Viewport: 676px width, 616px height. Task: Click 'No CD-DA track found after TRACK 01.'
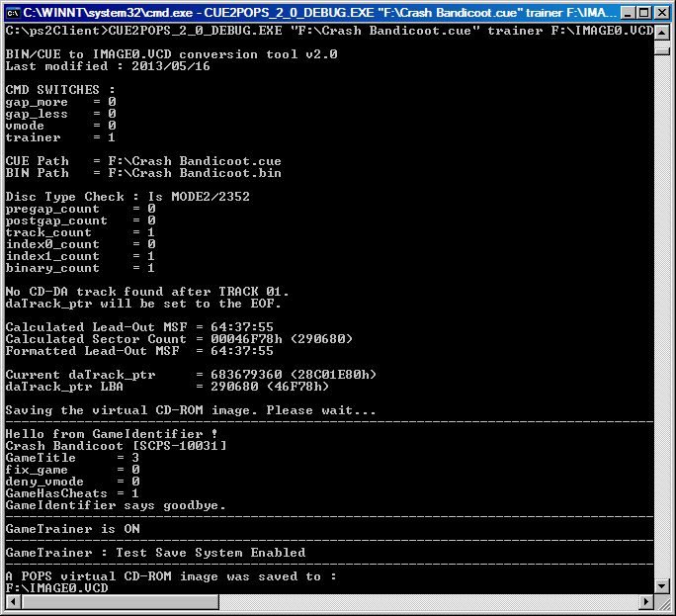tap(147, 292)
